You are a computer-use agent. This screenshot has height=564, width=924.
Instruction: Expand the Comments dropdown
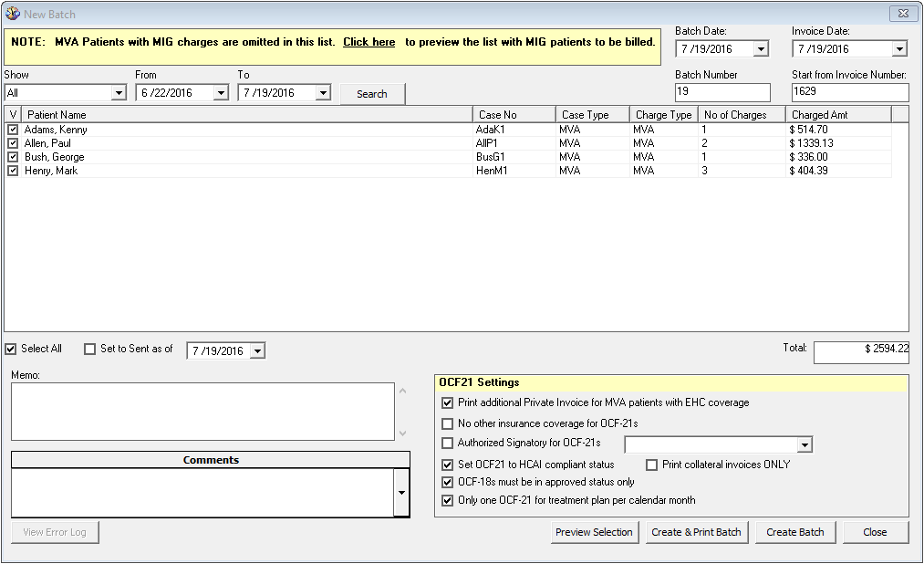(401, 493)
